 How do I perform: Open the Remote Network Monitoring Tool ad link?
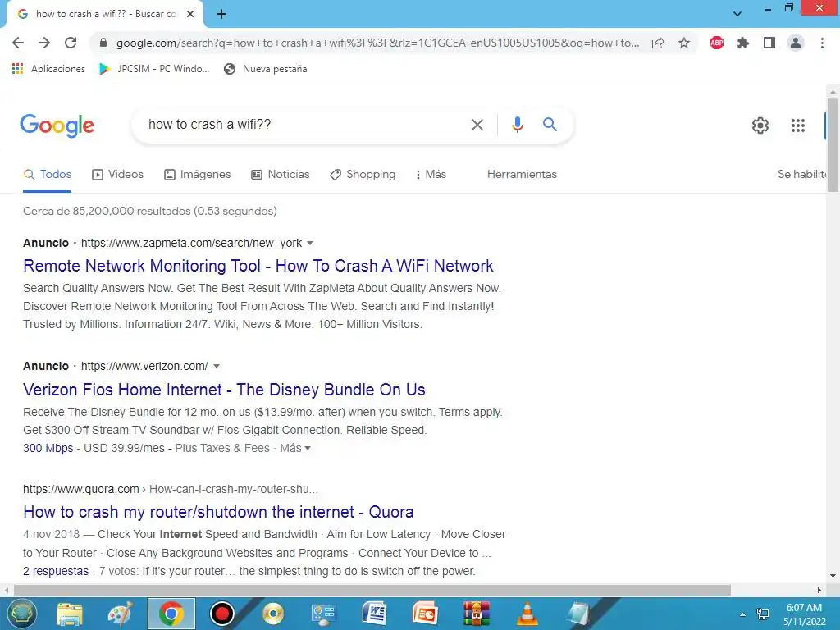click(258, 267)
